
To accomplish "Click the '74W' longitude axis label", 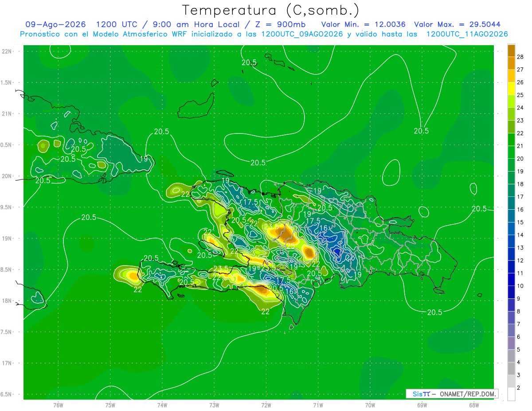I will tap(162, 405).
